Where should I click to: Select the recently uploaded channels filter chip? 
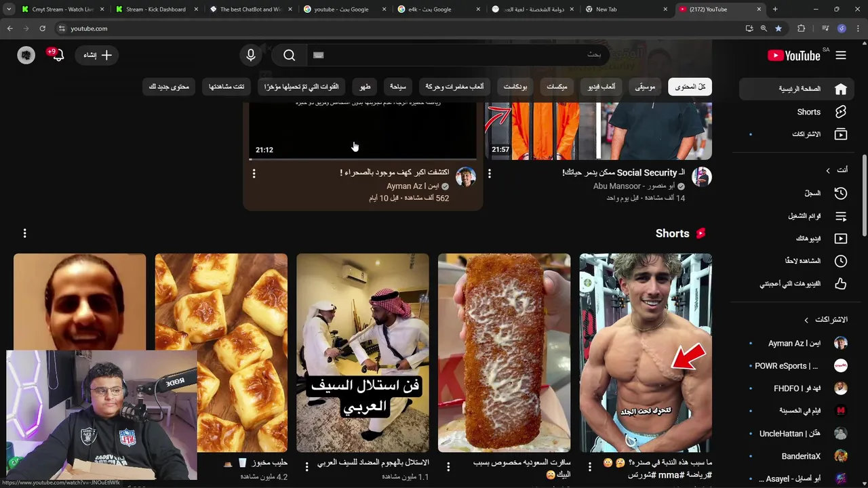tap(301, 87)
